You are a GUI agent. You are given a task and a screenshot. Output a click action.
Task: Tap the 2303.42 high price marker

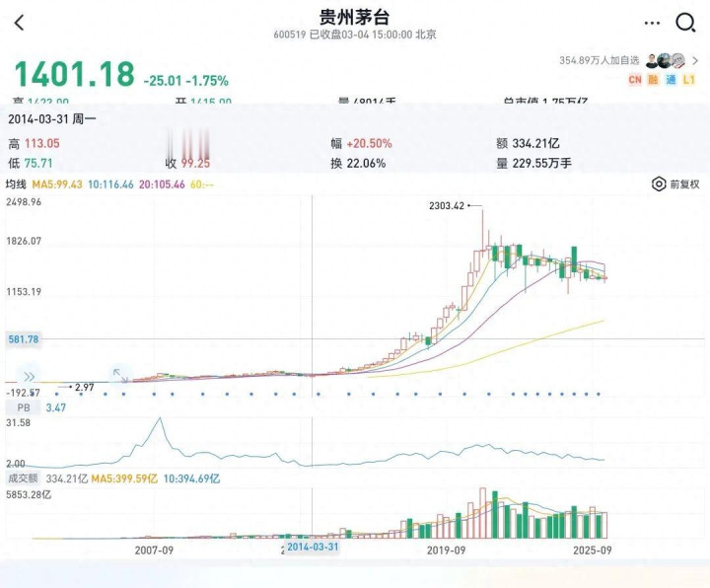(447, 205)
